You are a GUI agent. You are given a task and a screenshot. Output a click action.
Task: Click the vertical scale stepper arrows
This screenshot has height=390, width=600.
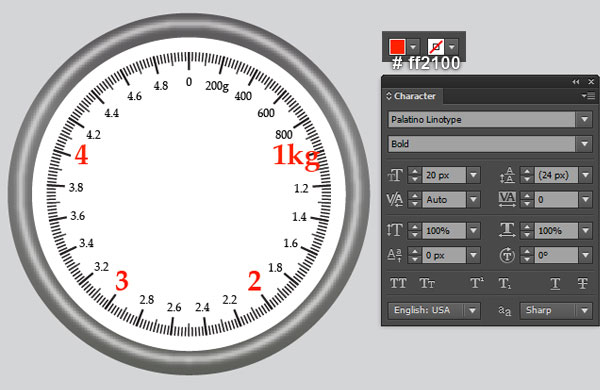pyautogui.click(x=415, y=231)
